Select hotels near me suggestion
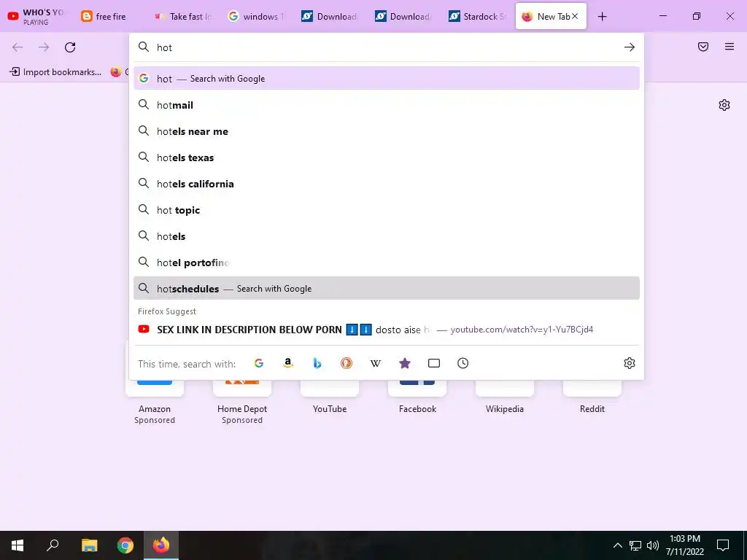This screenshot has height=560, width=747. click(387, 131)
